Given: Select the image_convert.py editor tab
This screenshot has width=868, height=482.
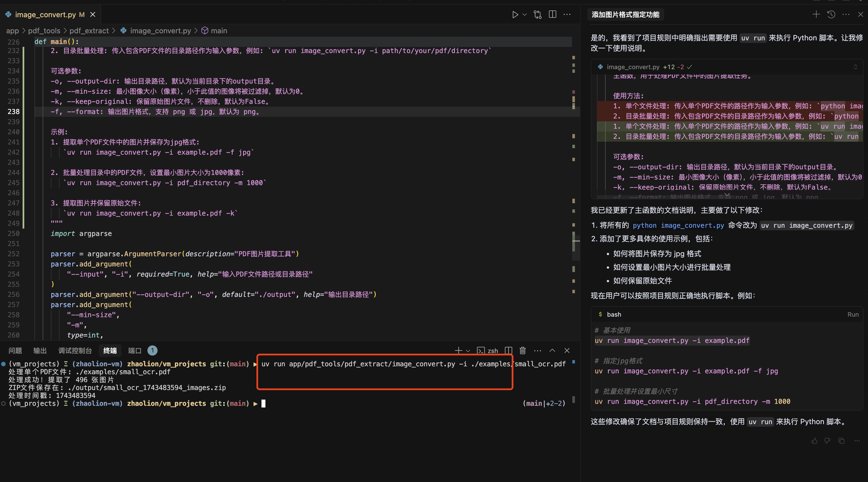Looking at the screenshot, I should pyautogui.click(x=50, y=14).
